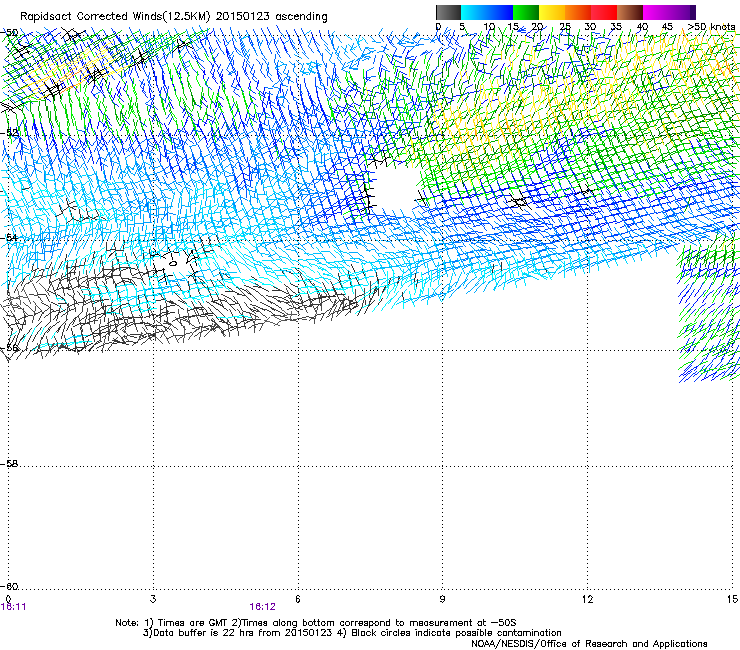Viewport: 740px width, 650px height.
Task: Click the purple '16:12' time marker
Action: (262, 607)
